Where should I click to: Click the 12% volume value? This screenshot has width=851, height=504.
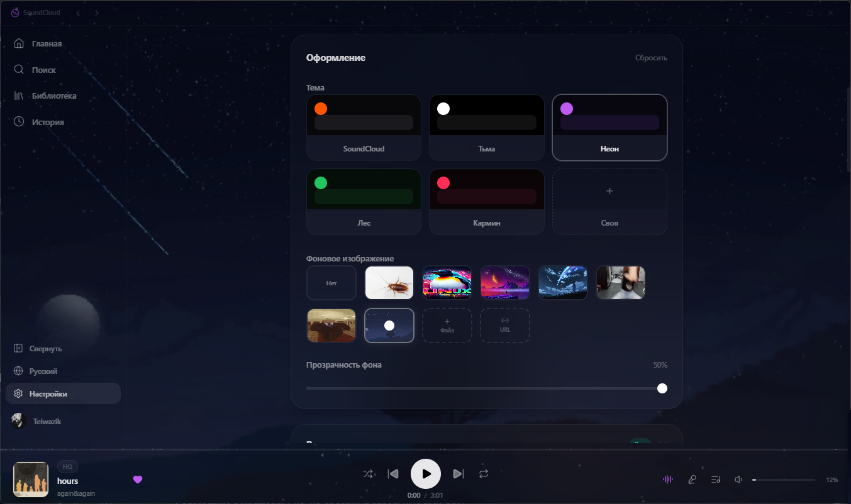[832, 479]
